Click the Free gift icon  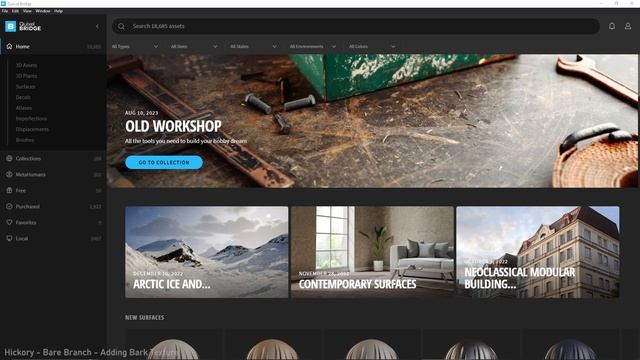9,190
